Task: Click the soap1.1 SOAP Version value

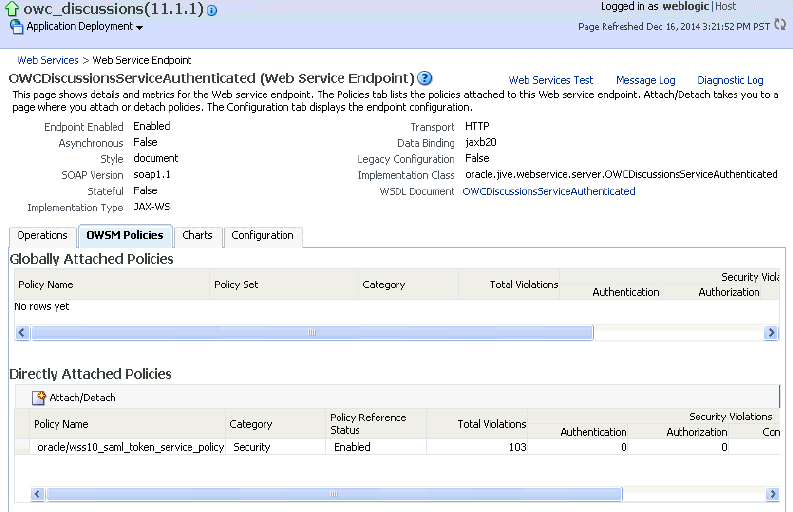Action: point(152,175)
